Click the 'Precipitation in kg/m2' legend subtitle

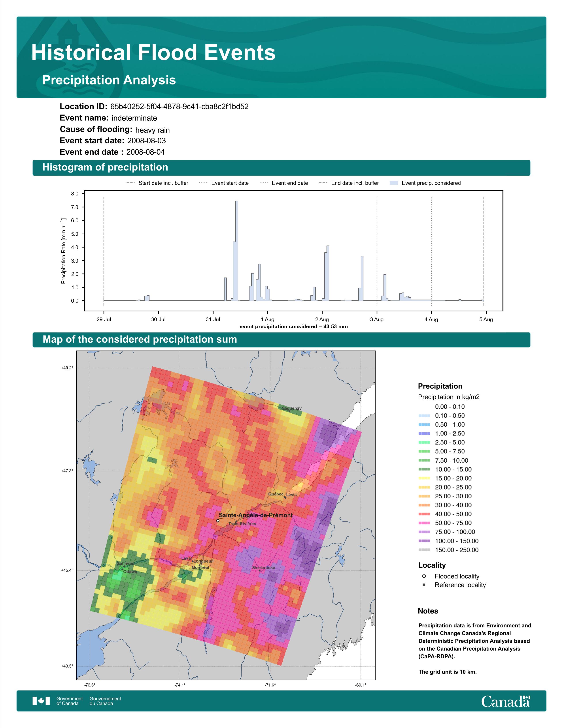pos(449,397)
